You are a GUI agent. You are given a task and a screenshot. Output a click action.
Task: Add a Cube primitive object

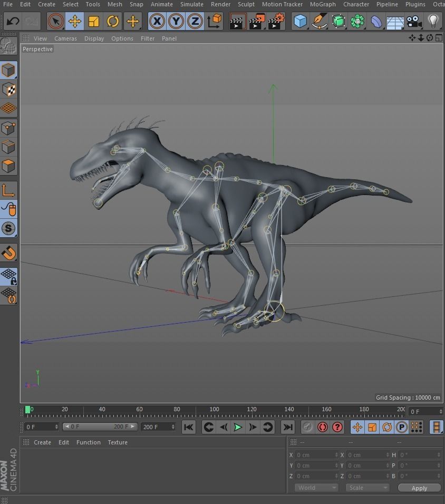pos(301,21)
